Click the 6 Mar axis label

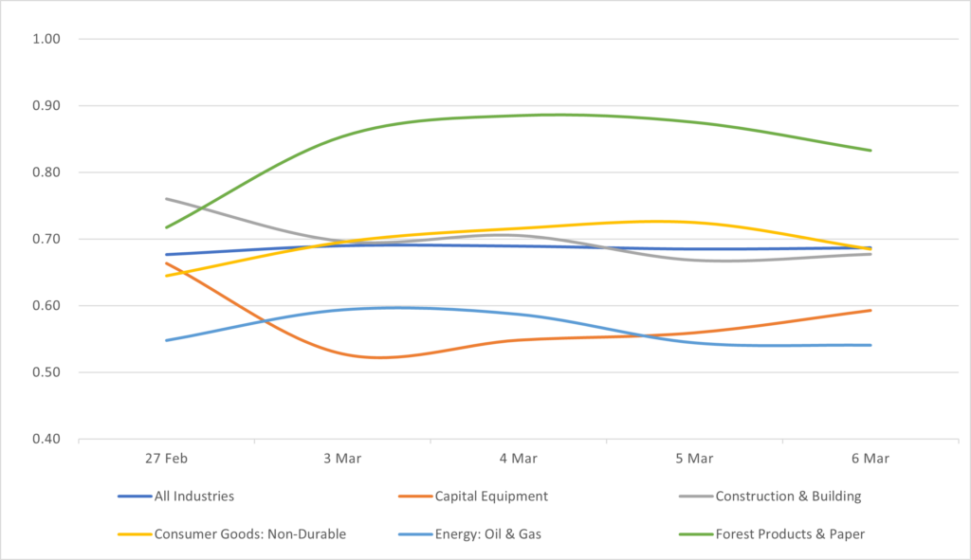point(870,459)
